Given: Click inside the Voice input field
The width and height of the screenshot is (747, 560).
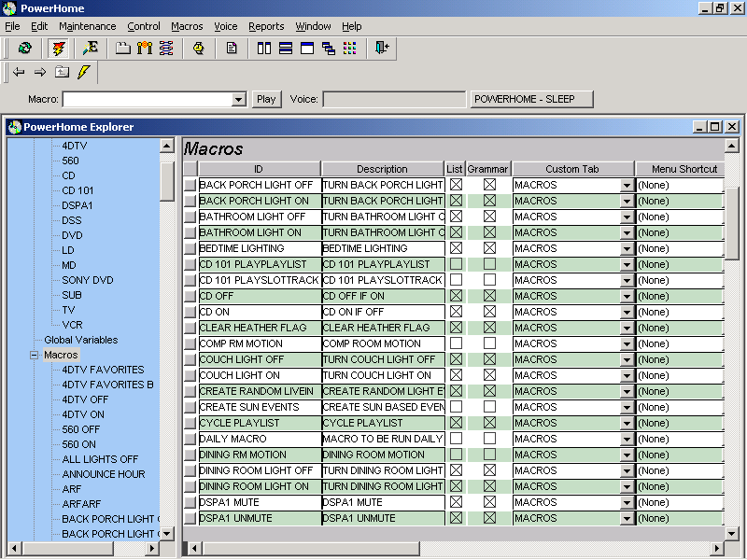Looking at the screenshot, I should (x=394, y=99).
